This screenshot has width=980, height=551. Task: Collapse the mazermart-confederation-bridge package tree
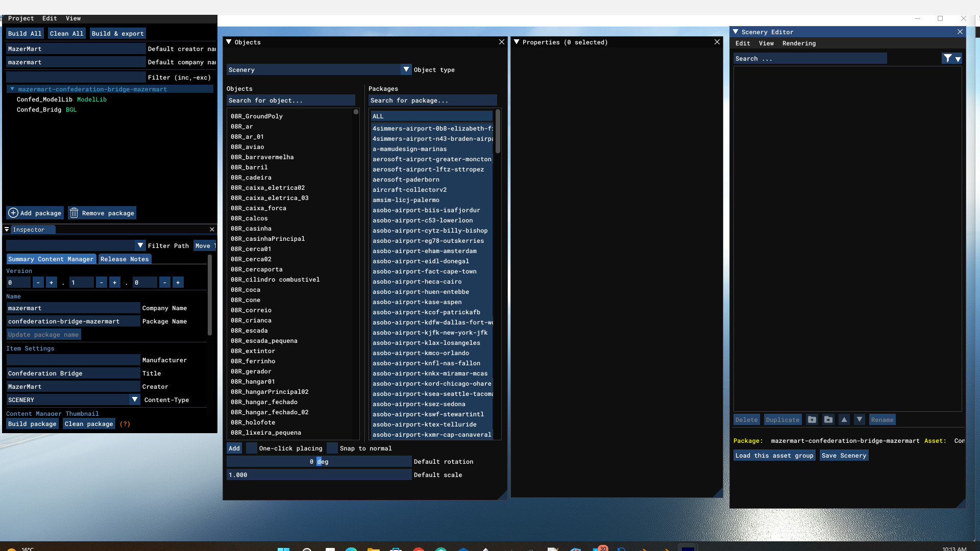[x=12, y=89]
